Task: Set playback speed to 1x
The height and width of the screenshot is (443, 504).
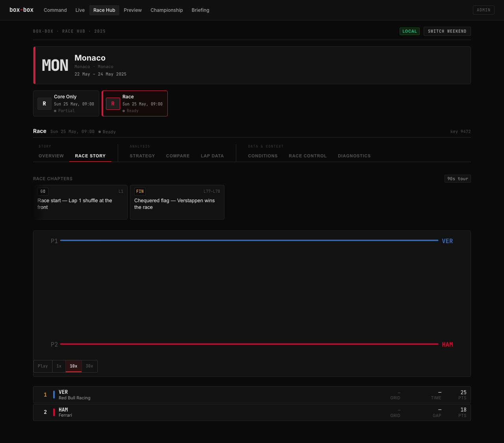Action: click(59, 366)
